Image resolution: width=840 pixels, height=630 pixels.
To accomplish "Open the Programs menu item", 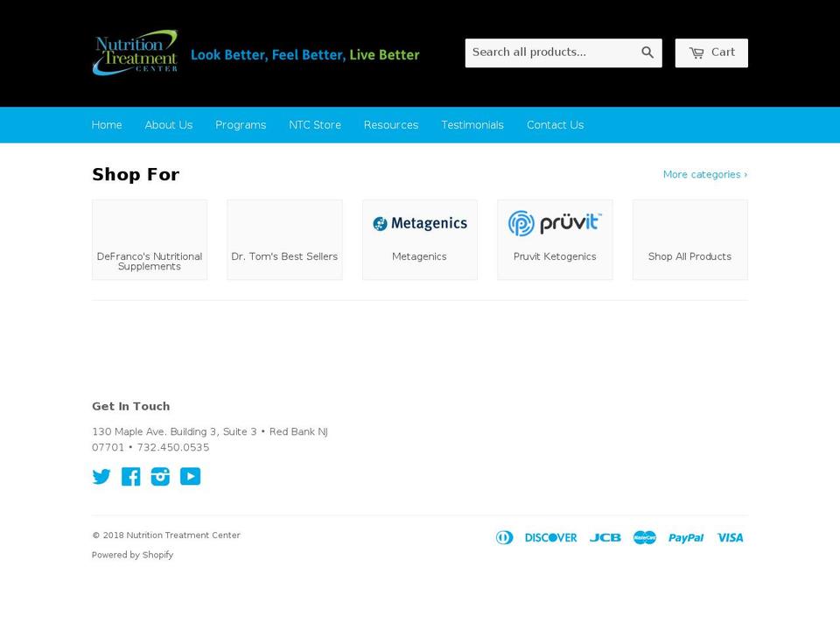I will tap(241, 125).
